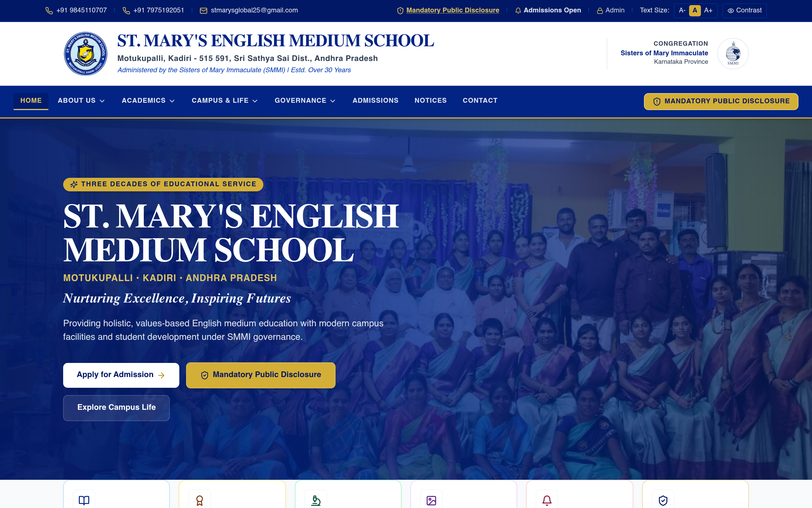
Task: Increase text size with A+
Action: pyautogui.click(x=708, y=10)
